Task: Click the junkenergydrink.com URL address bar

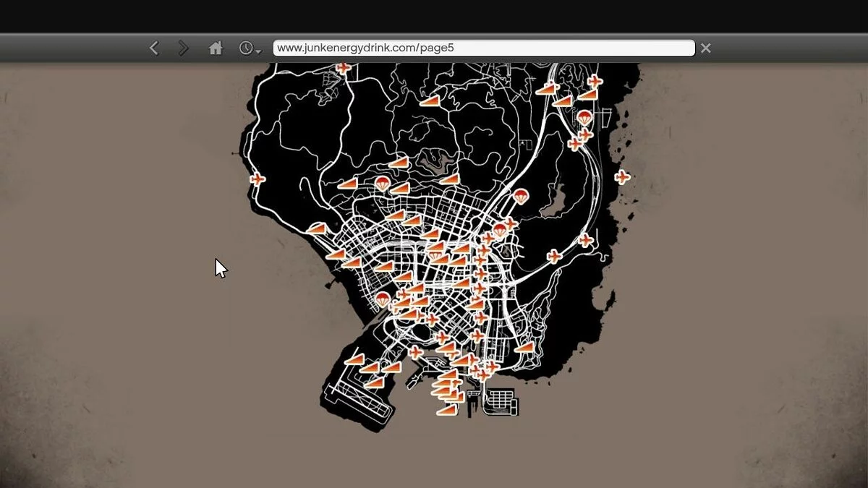Action: [483, 48]
